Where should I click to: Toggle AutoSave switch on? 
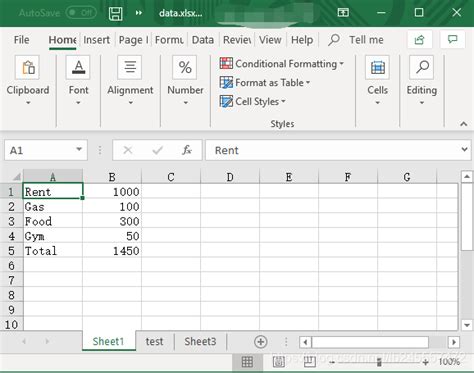tap(81, 13)
